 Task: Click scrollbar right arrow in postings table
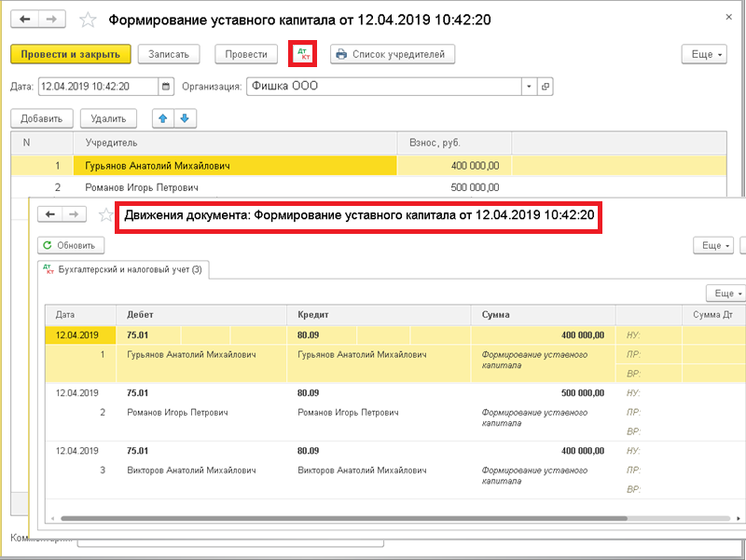click(x=739, y=519)
